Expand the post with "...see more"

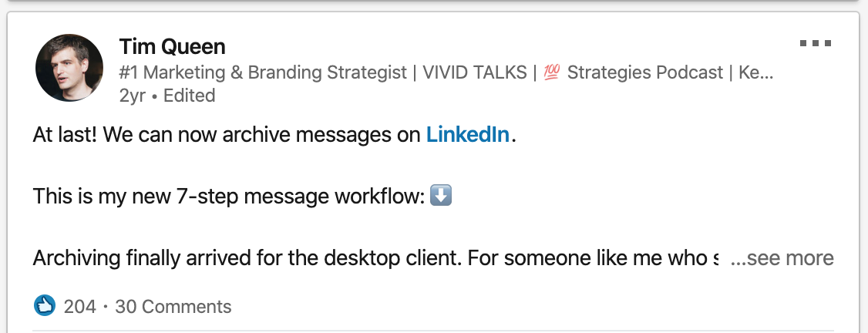782,258
